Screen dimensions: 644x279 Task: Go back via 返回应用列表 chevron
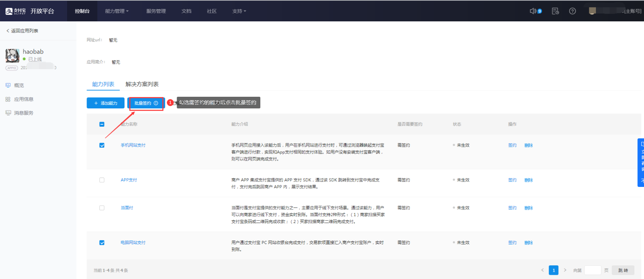(8, 31)
